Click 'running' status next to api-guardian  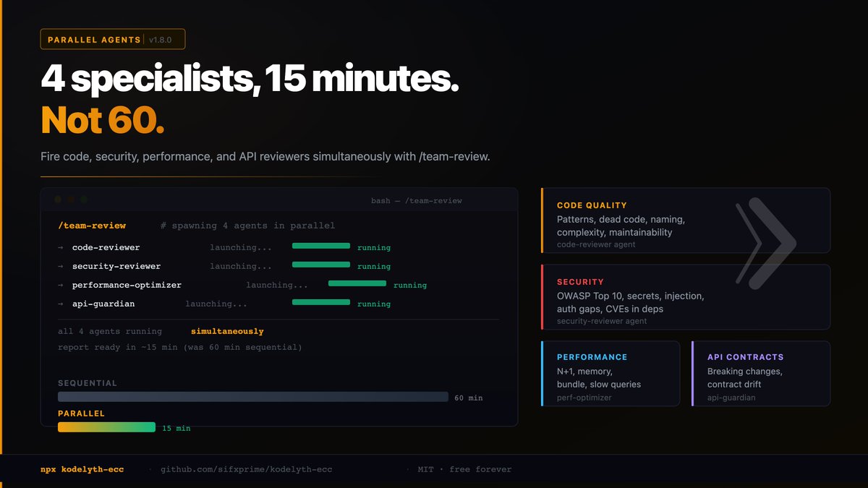pyautogui.click(x=374, y=304)
